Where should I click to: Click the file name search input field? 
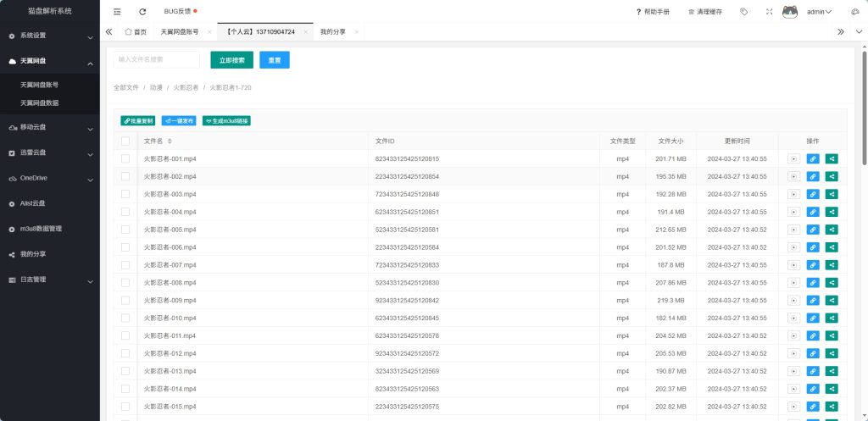click(157, 59)
